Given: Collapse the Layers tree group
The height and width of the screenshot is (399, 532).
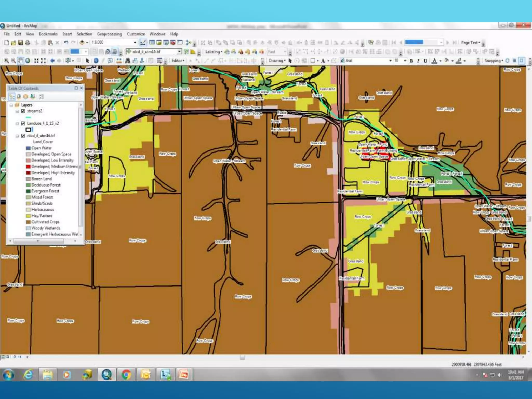Looking at the screenshot, I should (x=11, y=105).
